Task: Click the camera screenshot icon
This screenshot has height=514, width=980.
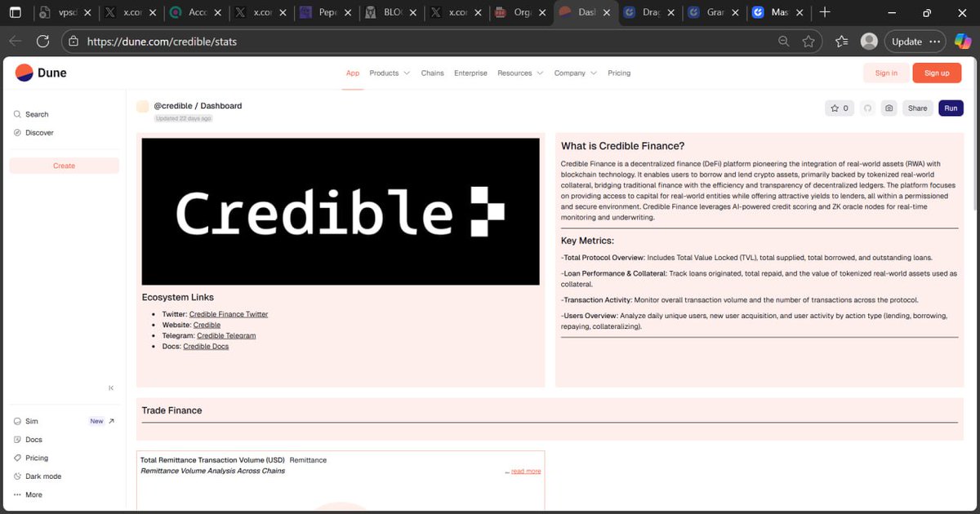Action: coord(889,108)
